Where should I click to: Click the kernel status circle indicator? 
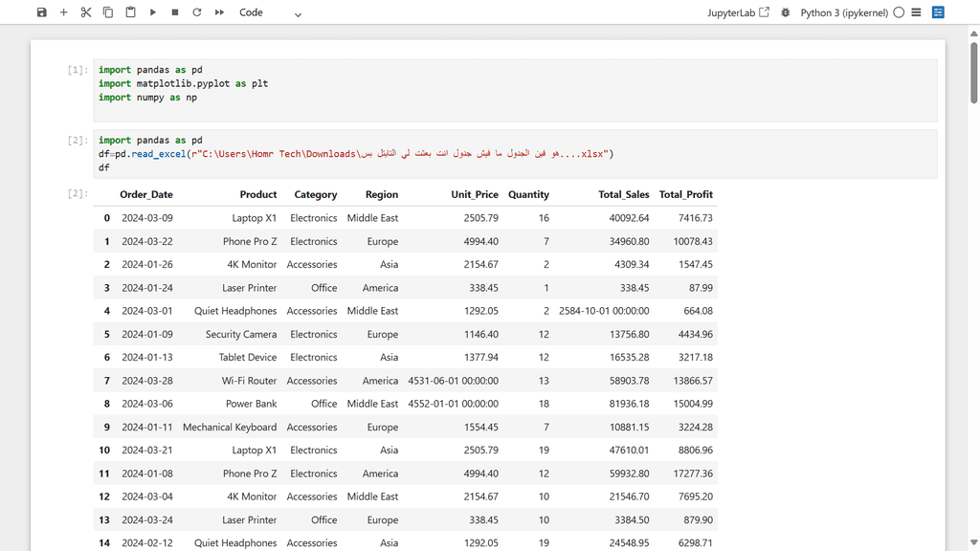point(899,12)
